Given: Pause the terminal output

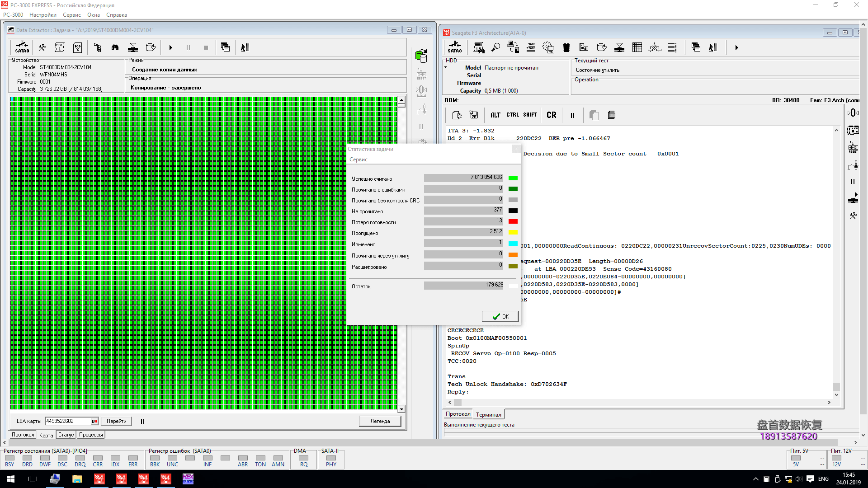Looking at the screenshot, I should point(572,115).
